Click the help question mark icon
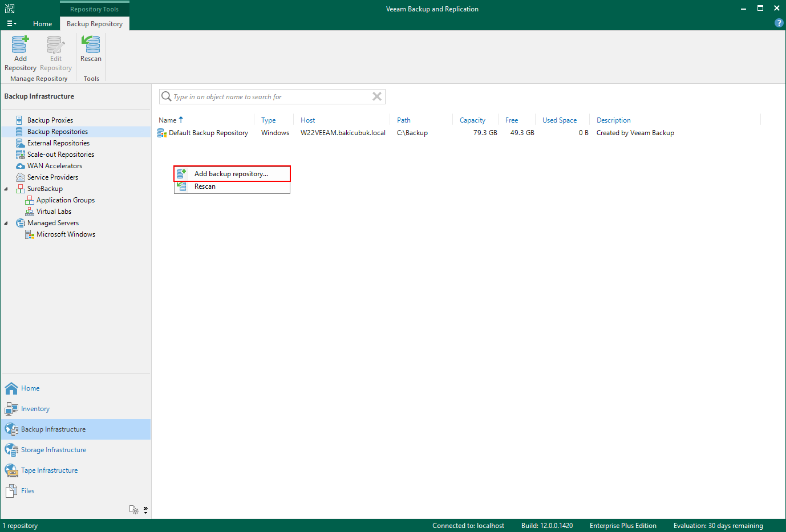Viewport: 786px width, 532px height. coord(779,23)
